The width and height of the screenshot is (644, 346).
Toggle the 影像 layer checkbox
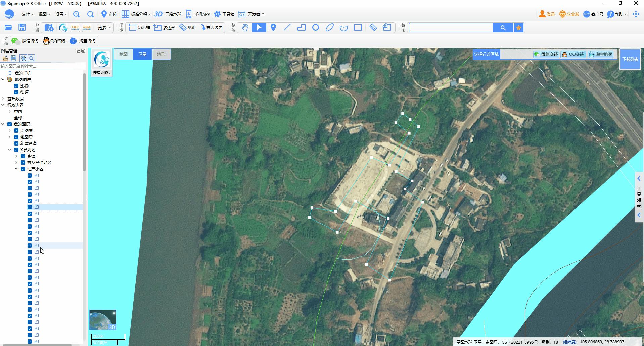click(16, 86)
